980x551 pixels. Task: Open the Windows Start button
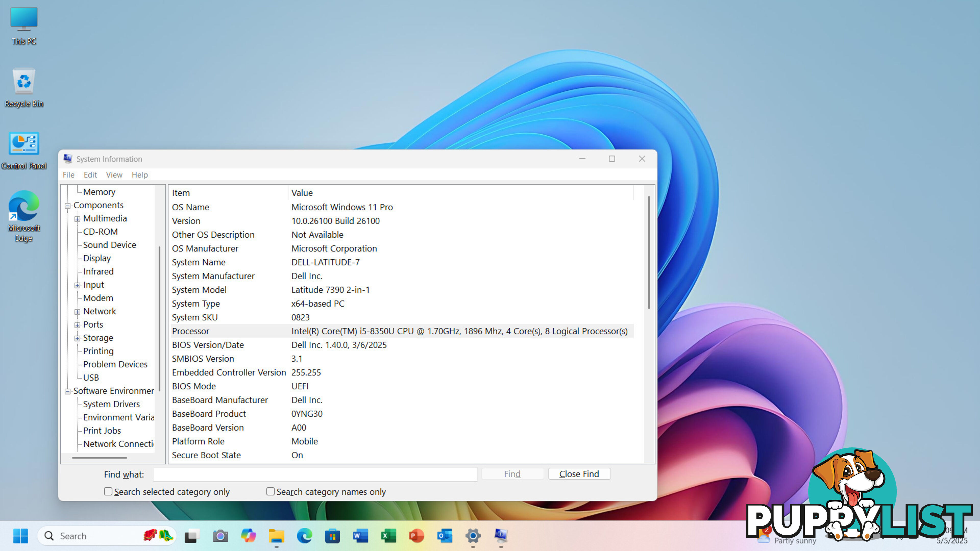[20, 536]
